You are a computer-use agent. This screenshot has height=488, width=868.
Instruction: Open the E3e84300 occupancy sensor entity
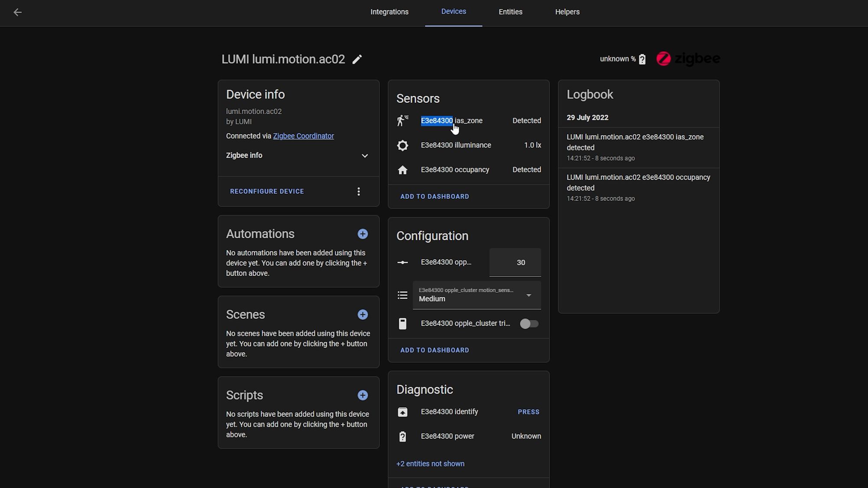click(469, 170)
